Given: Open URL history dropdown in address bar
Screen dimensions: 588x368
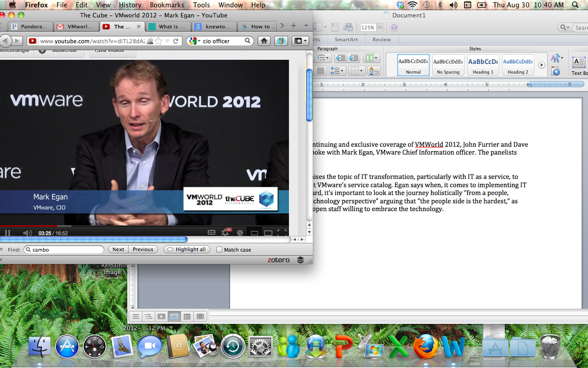Looking at the screenshot, I should pos(168,41).
